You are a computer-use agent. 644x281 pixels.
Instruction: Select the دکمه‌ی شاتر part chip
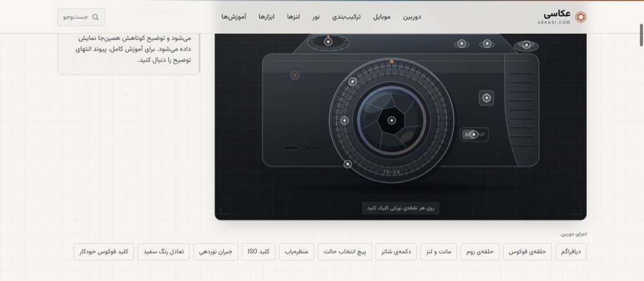coord(396,252)
